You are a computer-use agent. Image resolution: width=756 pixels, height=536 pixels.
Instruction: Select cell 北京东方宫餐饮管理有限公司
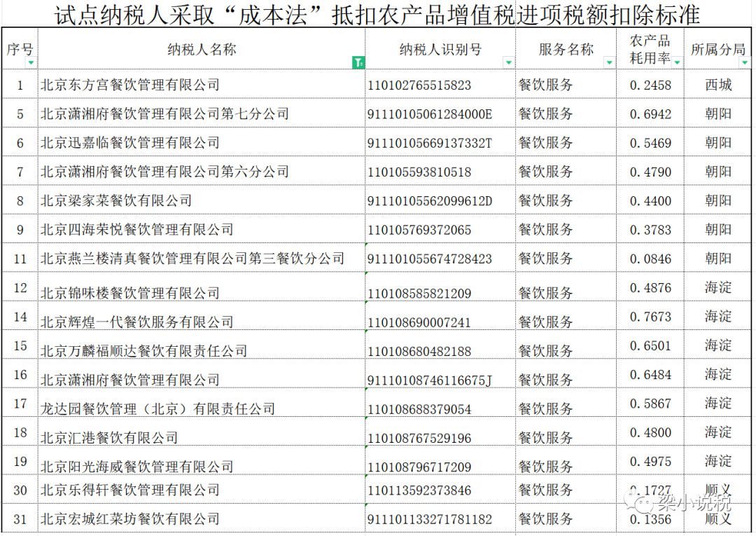tap(202, 84)
